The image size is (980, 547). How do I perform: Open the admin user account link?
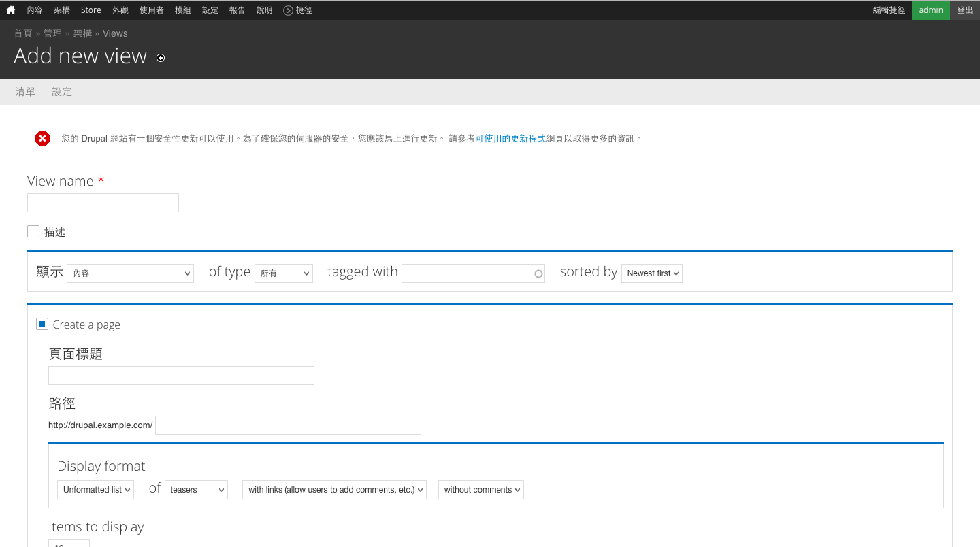pyautogui.click(x=931, y=10)
